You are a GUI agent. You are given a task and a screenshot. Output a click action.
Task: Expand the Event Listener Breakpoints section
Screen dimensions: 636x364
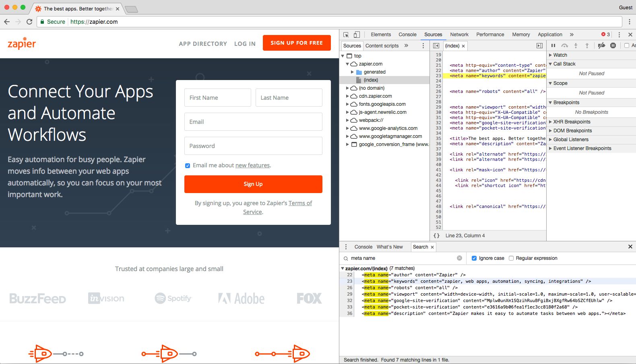pyautogui.click(x=550, y=148)
